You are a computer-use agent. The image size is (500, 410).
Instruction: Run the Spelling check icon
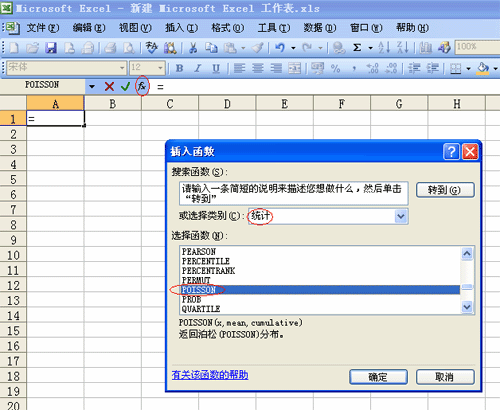click(x=152, y=48)
